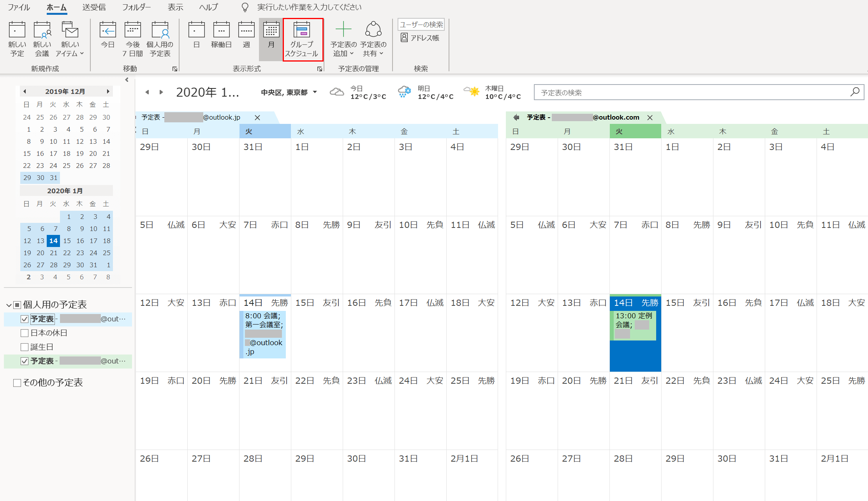Check the 誕生日 calendar

25,347
